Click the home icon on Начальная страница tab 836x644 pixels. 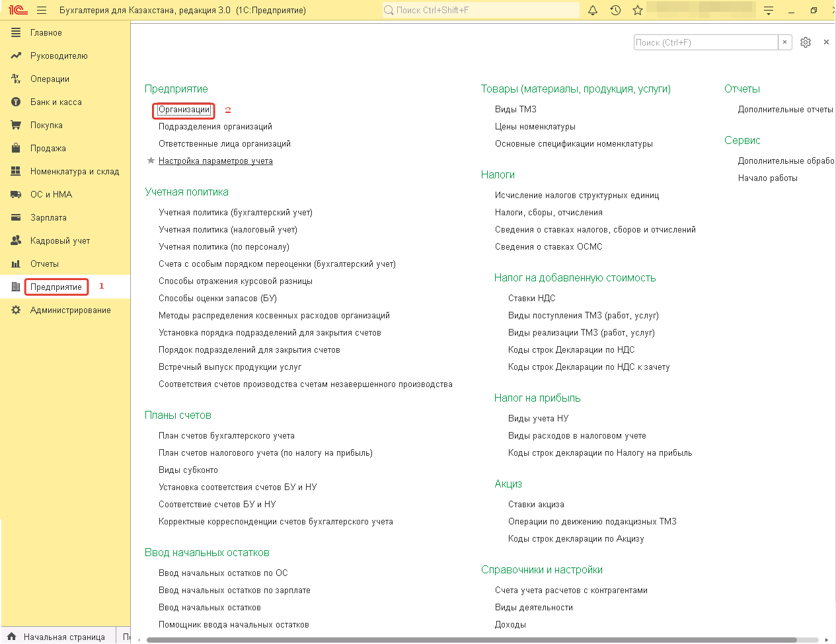coord(11,637)
